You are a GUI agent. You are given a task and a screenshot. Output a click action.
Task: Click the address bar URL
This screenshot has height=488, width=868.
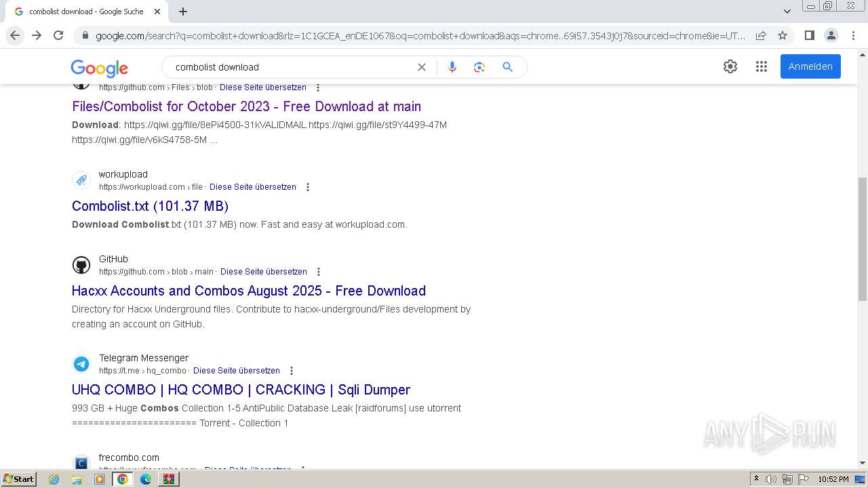coord(420,36)
